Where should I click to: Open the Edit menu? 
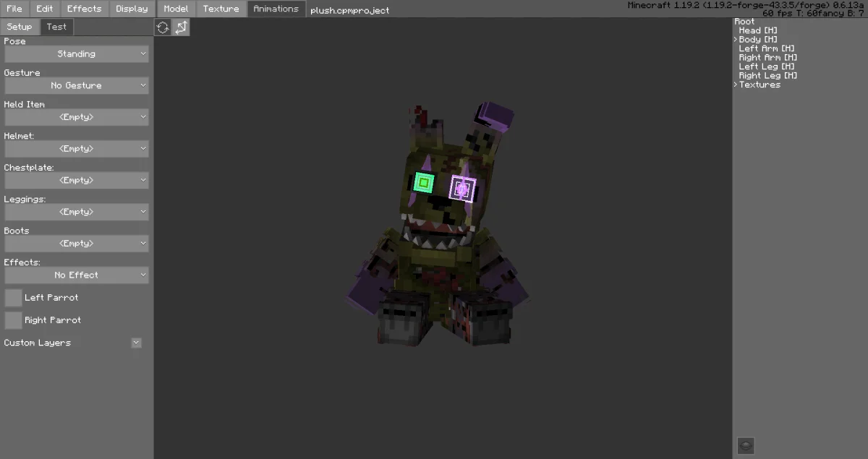pos(45,9)
